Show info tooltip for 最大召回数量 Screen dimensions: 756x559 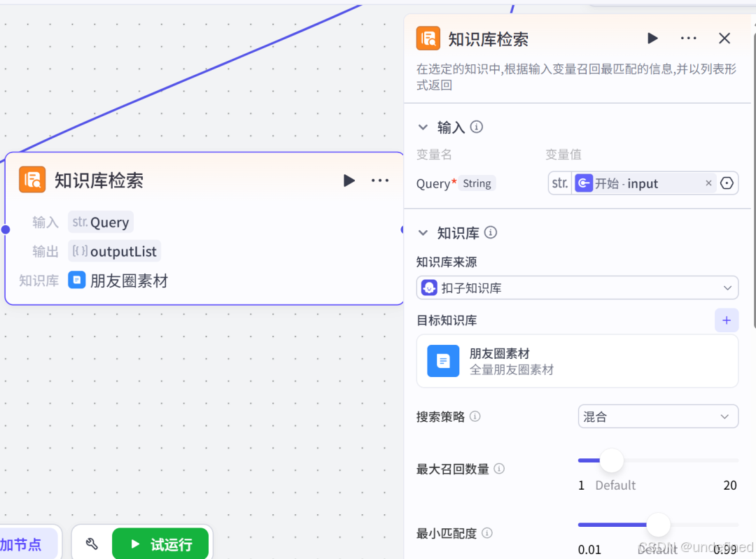tap(500, 469)
